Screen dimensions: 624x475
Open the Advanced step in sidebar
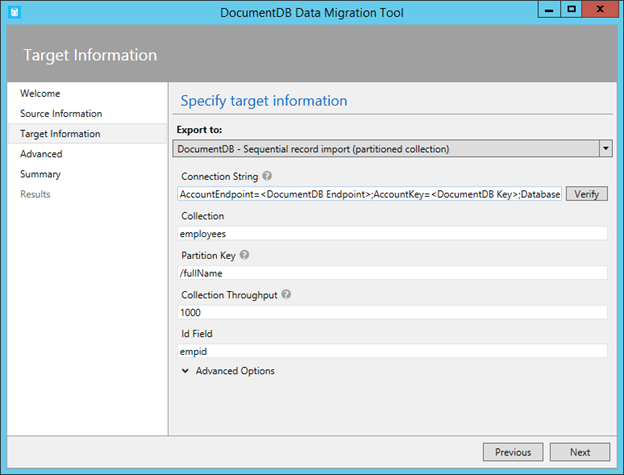41,154
